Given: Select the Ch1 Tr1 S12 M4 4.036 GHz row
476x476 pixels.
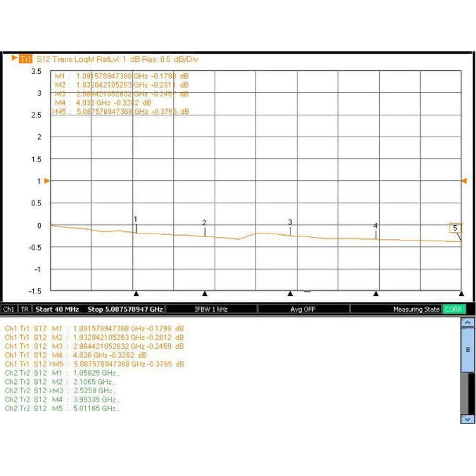Looking at the screenshot, I should click(x=76, y=355).
